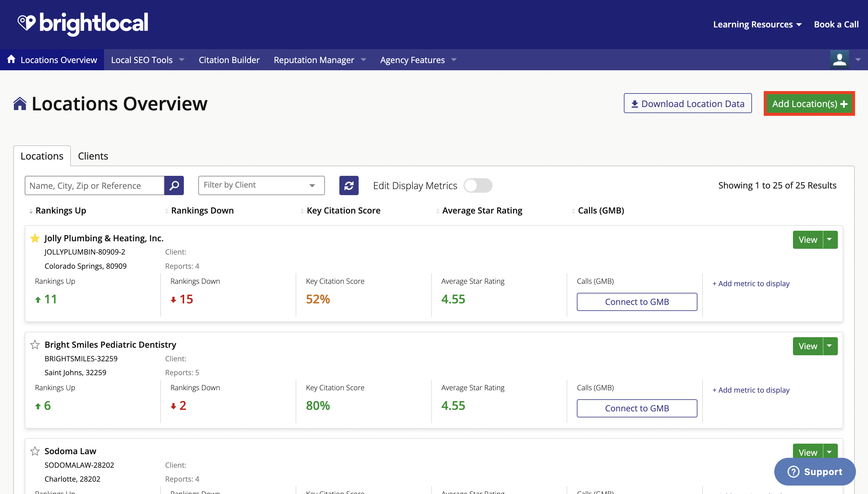Click reference SODOMALAW-28202

(x=79, y=465)
